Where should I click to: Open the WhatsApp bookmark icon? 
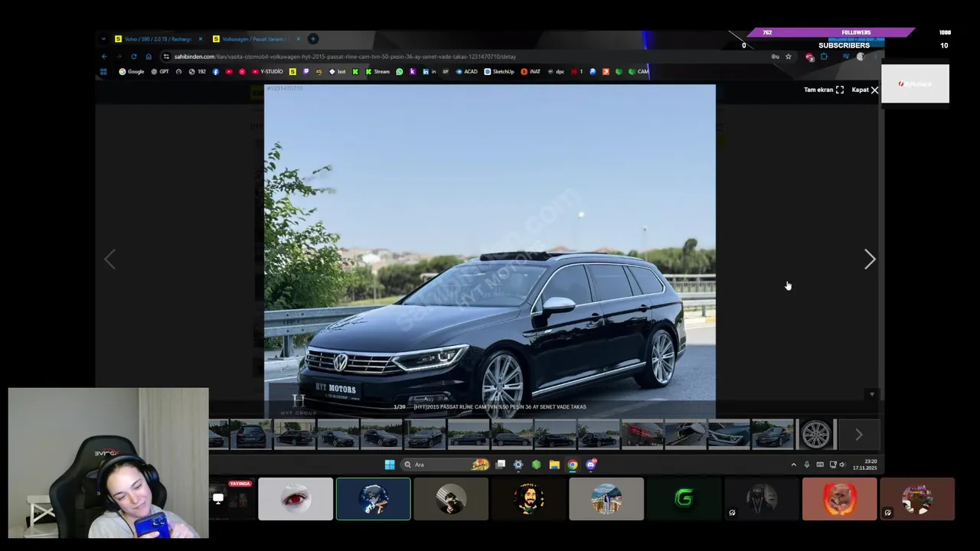(x=400, y=72)
